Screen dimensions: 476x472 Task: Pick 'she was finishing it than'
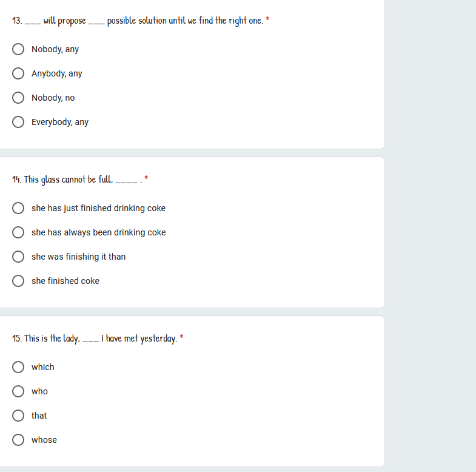(18, 257)
